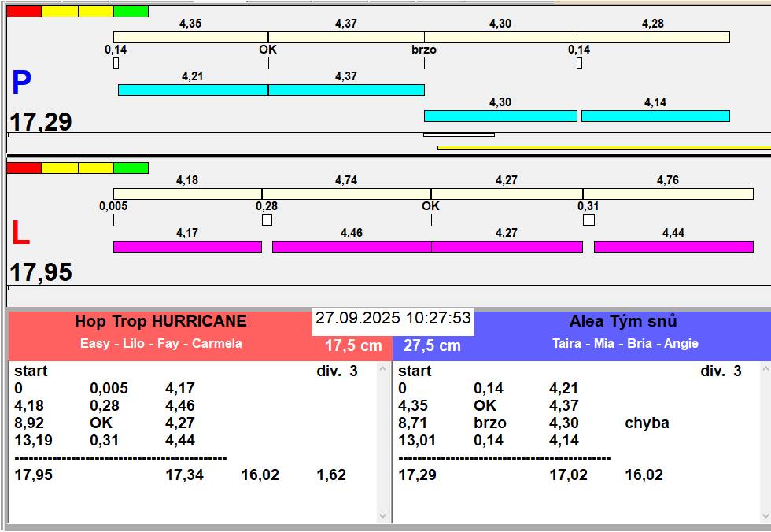Click the 0,005 label in lane L chart
Viewport: 771px width, 532px height.
(x=113, y=206)
